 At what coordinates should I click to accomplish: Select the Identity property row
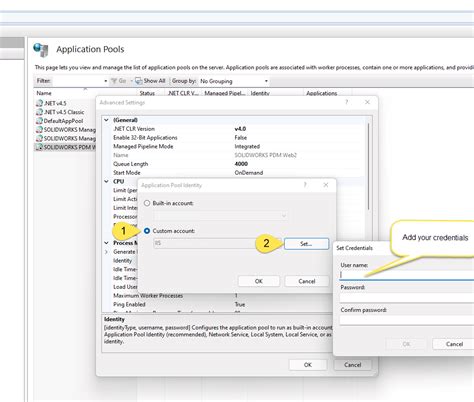(x=123, y=261)
